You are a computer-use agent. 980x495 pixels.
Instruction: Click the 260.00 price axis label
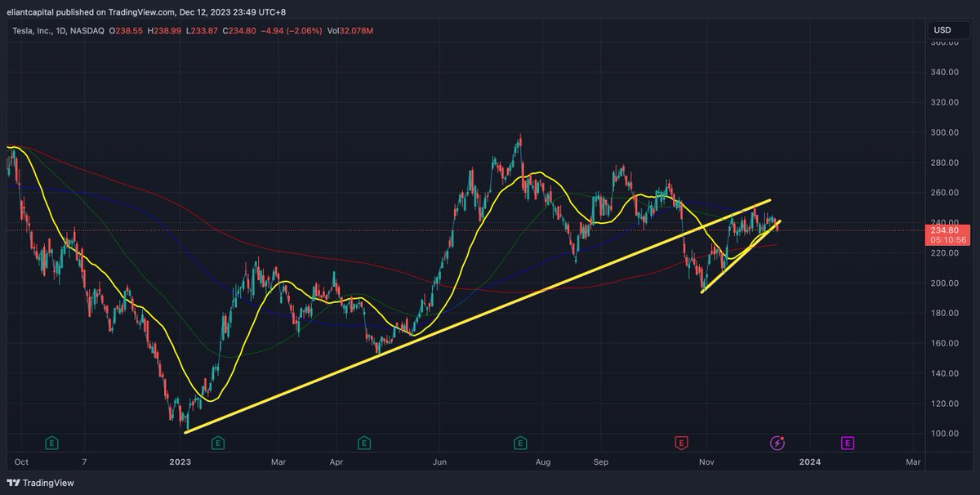943,193
